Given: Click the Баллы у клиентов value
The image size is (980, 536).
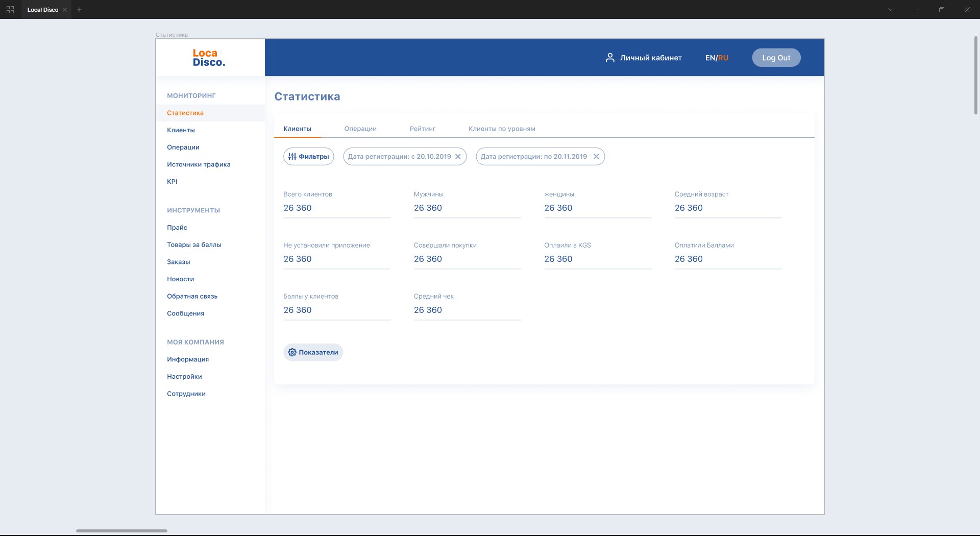Looking at the screenshot, I should [298, 310].
